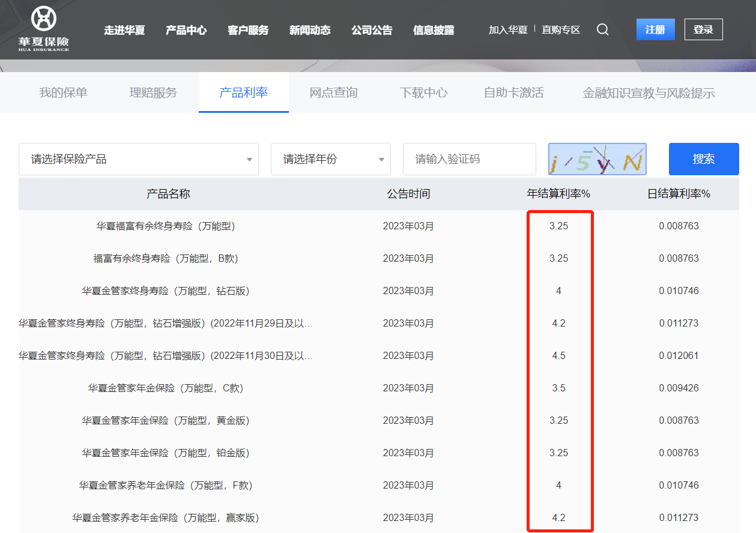
Task: Click the 4 rate in F款 row
Action: coord(558,486)
